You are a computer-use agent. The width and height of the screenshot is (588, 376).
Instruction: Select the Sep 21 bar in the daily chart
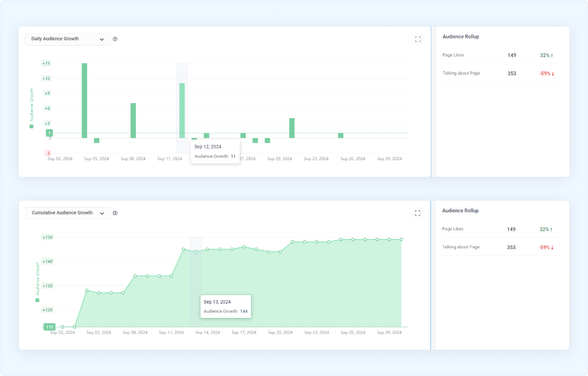(292, 128)
